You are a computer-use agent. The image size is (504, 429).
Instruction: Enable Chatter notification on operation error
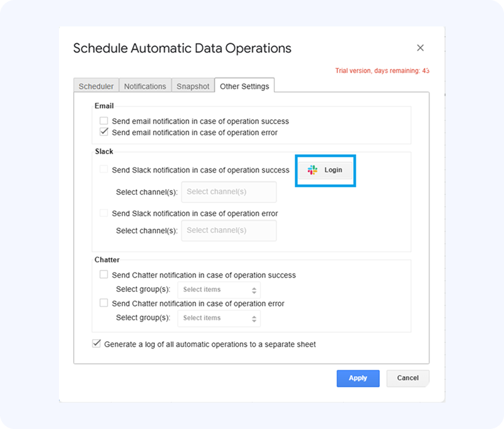[104, 303]
